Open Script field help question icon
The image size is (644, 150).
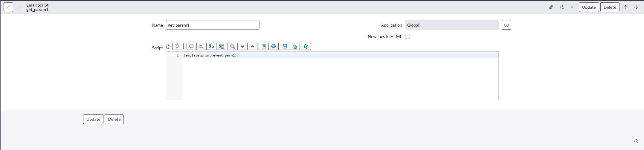coord(168,47)
